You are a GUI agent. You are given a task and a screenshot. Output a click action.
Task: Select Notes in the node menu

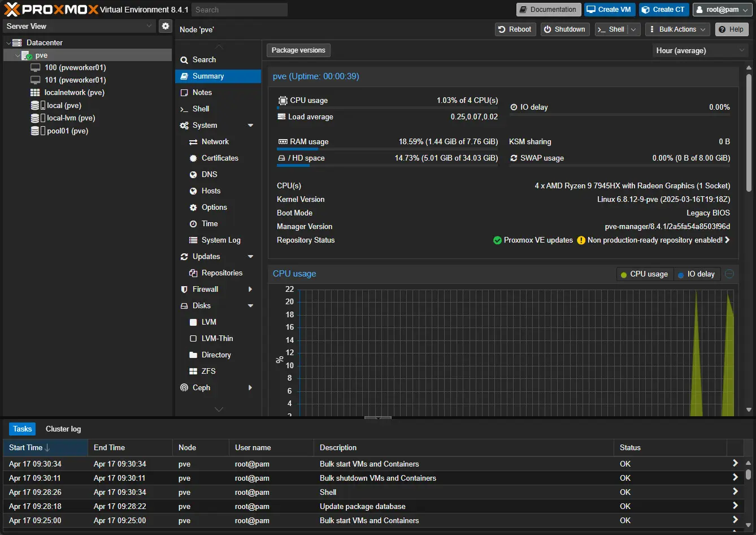coord(202,92)
